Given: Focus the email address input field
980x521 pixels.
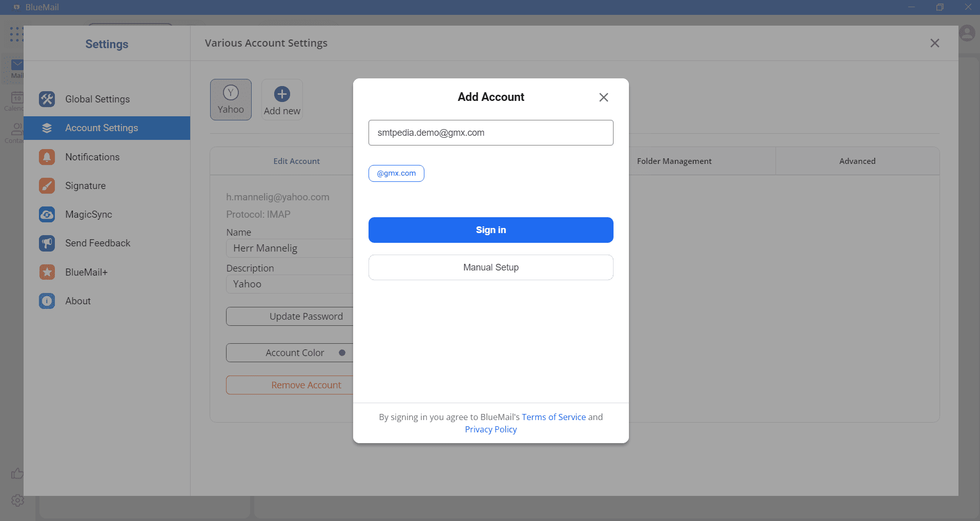Looking at the screenshot, I should tap(491, 133).
